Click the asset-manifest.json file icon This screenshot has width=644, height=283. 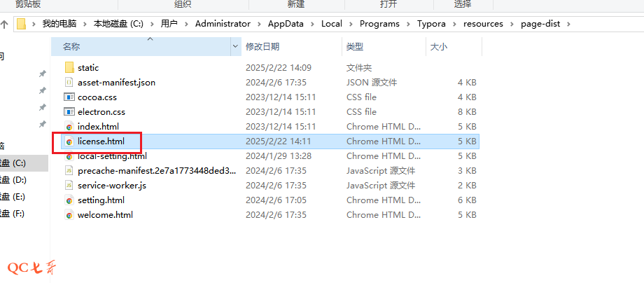pos(69,83)
